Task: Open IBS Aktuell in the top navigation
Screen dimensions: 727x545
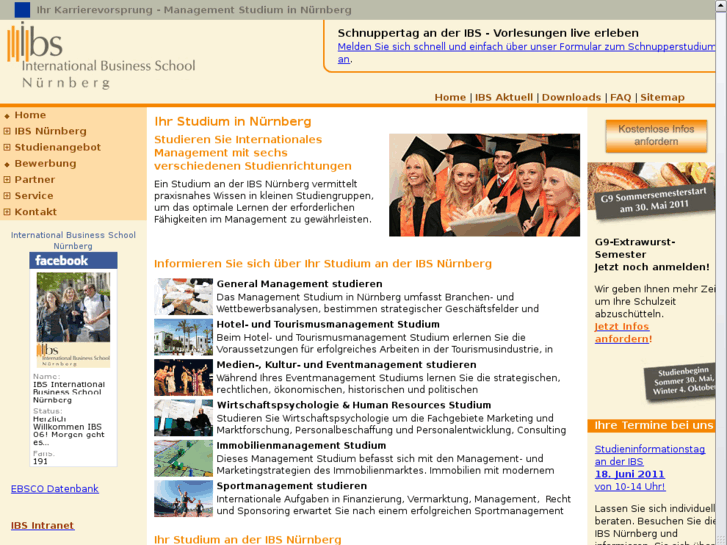Action: point(504,97)
